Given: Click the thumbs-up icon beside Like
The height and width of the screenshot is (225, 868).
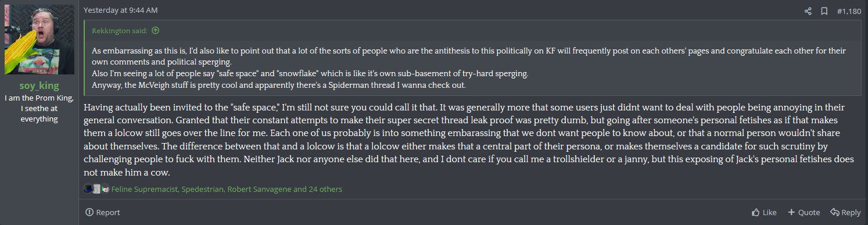Looking at the screenshot, I should click(755, 212).
